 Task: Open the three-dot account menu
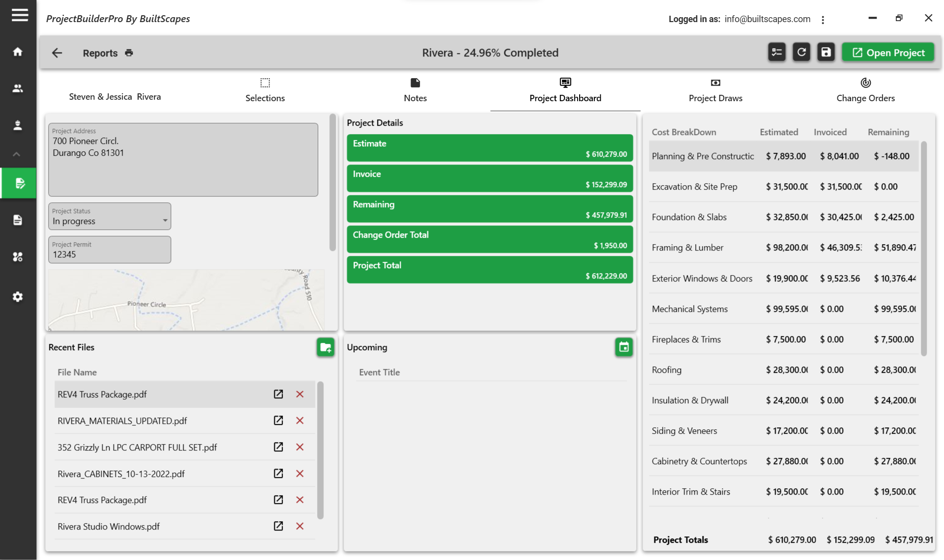coord(823,20)
